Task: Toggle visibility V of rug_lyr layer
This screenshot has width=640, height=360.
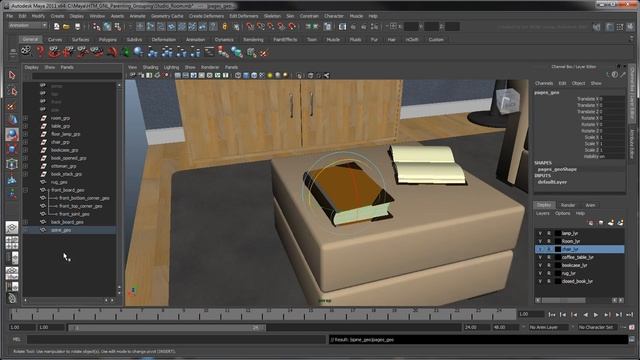Action: 540,273
